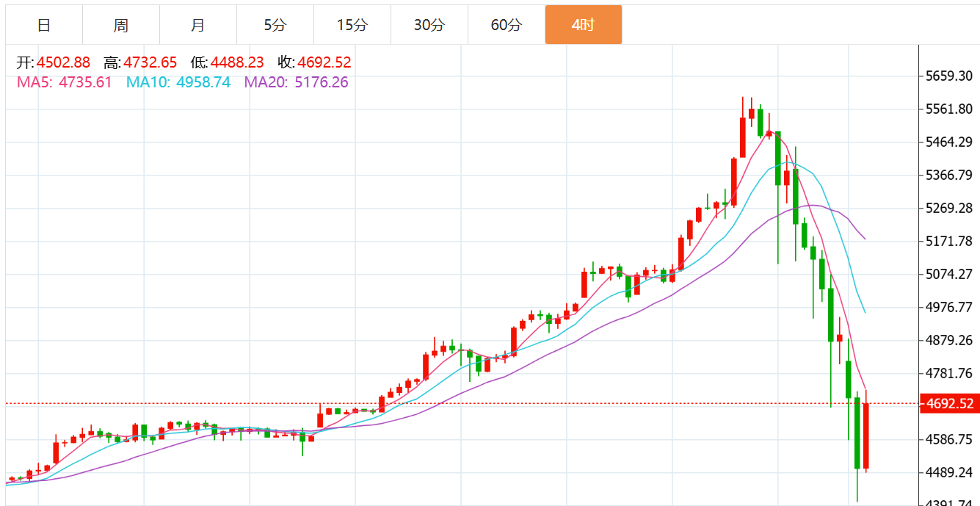Click the low price value 4488.23

(x=237, y=62)
